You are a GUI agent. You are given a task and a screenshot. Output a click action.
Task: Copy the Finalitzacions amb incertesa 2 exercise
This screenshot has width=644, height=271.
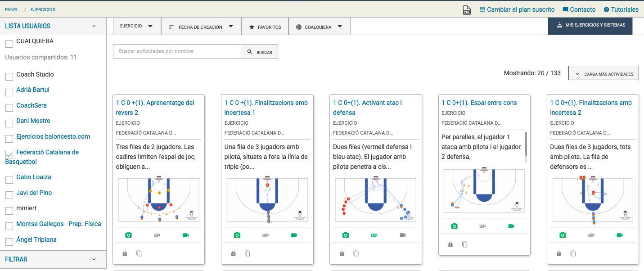pos(573,253)
